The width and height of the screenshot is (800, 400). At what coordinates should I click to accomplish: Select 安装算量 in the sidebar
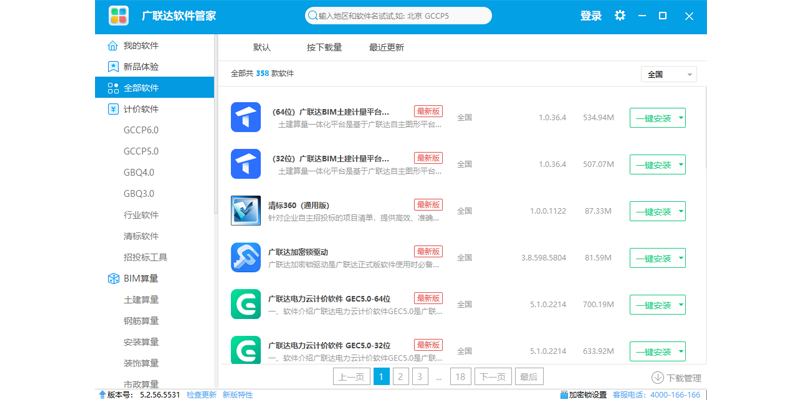point(141,342)
